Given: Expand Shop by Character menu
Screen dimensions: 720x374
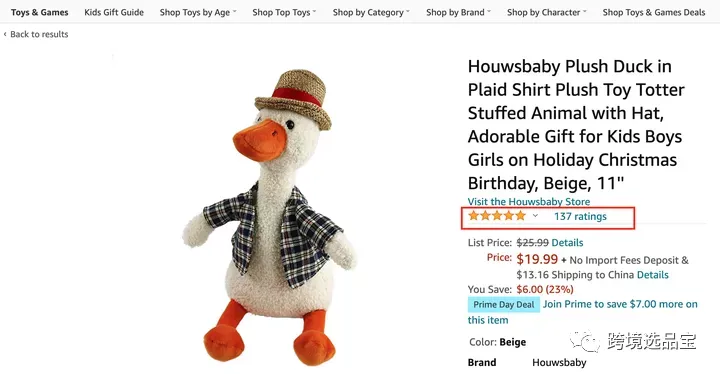Looking at the screenshot, I should pos(546,12).
